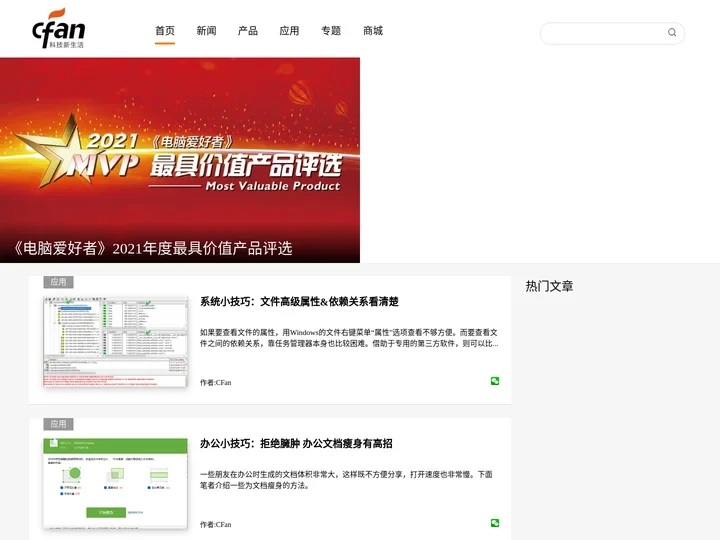The height and width of the screenshot is (540, 720).
Task: Open the 首页 navigation tab
Action: point(165,31)
